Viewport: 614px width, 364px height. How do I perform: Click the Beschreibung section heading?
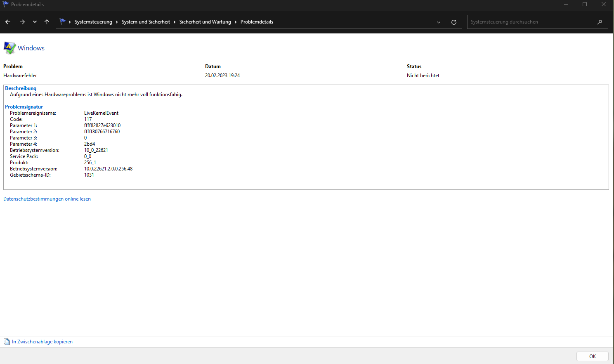click(x=21, y=88)
